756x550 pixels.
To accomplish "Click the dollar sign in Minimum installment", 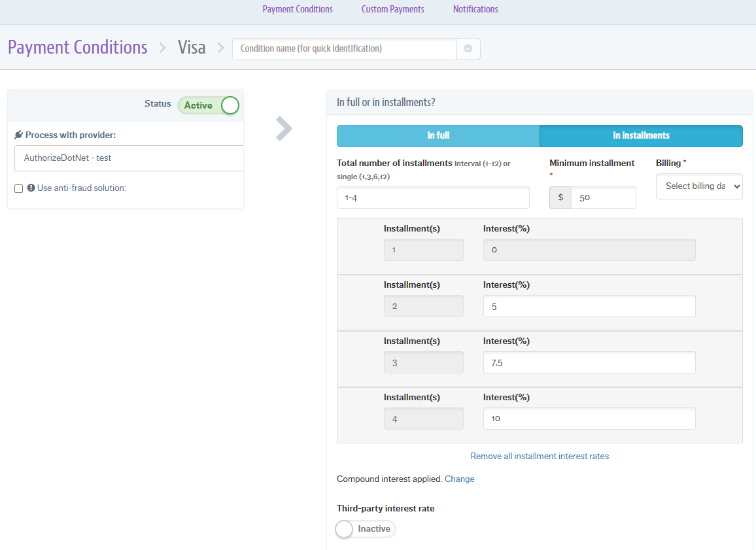I will tap(560, 198).
